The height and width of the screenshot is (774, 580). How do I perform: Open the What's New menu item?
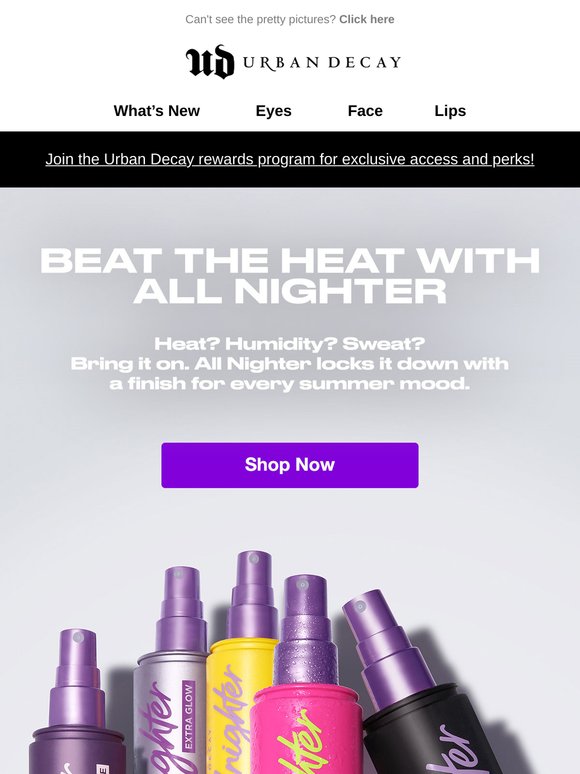click(x=156, y=111)
